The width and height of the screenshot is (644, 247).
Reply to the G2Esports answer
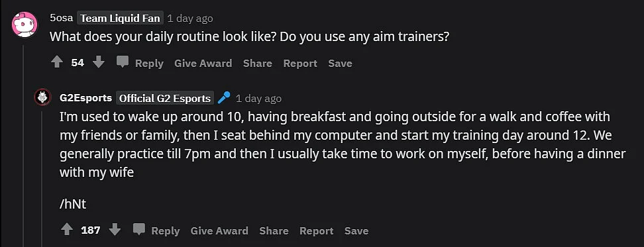(166, 230)
